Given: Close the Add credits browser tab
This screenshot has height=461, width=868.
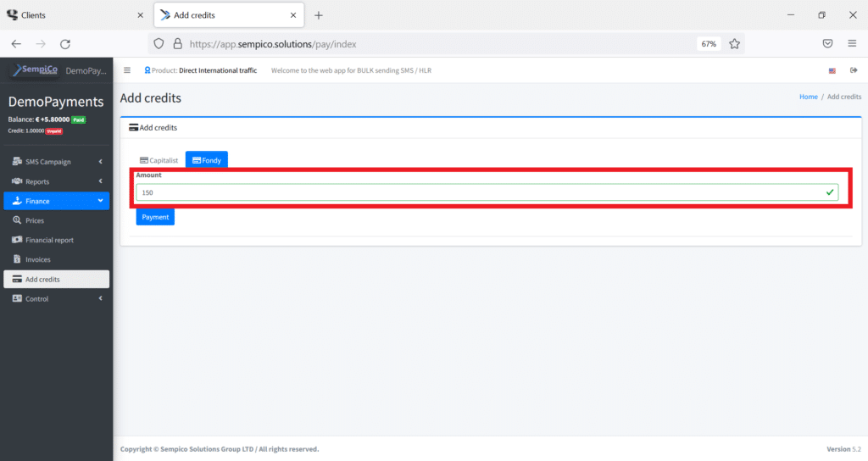Looking at the screenshot, I should (x=293, y=15).
